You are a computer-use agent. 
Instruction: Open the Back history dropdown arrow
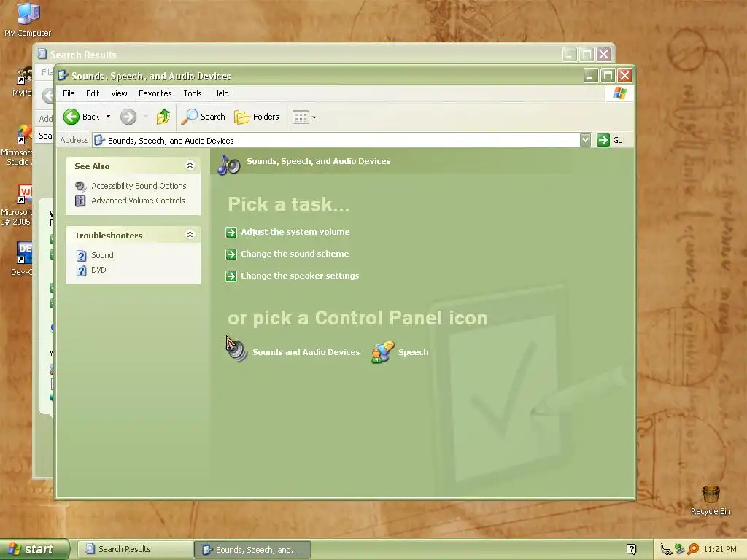tap(108, 117)
